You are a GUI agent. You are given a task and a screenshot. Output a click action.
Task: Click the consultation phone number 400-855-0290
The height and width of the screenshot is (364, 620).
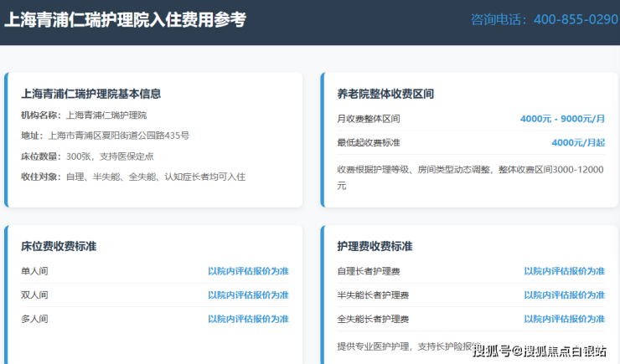tap(576, 19)
